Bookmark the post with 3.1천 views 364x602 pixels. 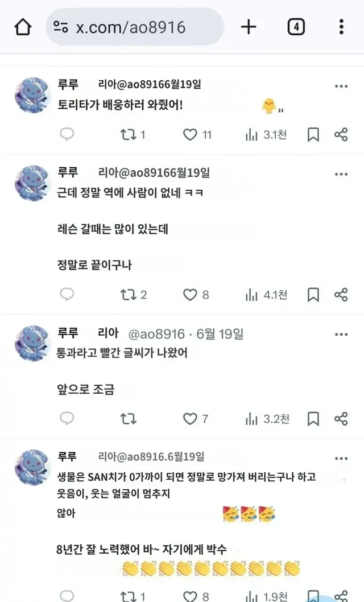[x=313, y=135]
